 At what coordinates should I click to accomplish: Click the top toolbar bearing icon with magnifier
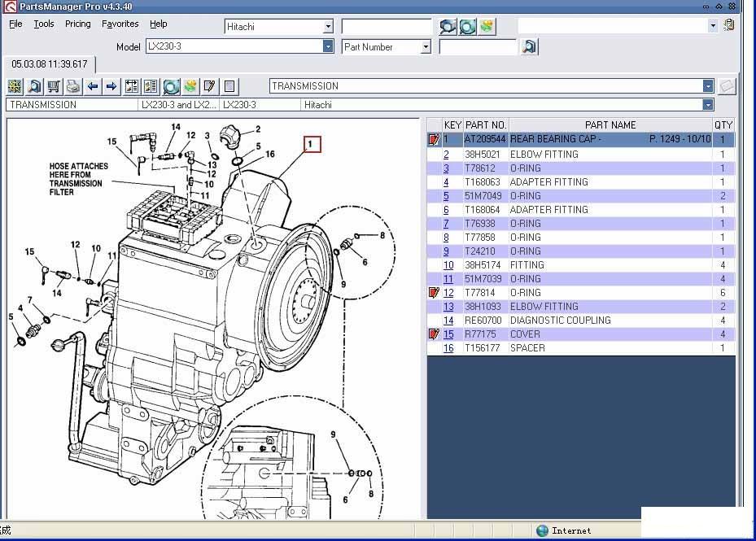448,27
